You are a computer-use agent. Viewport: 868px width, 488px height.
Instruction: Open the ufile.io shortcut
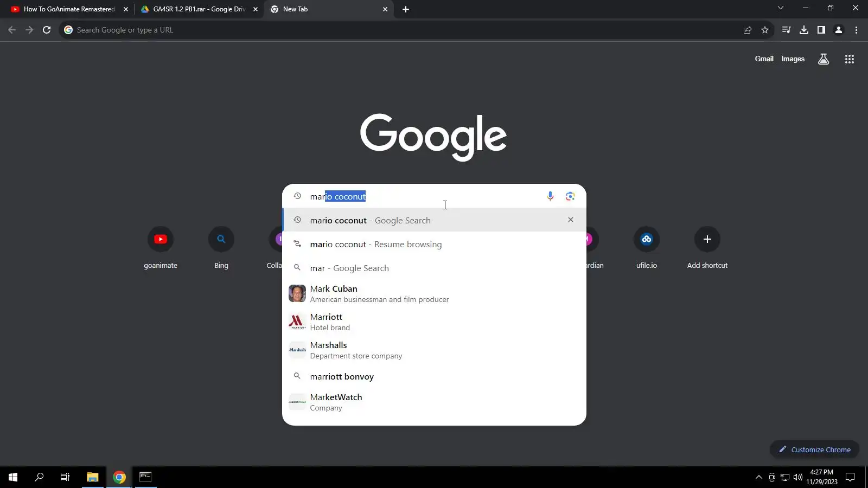pos(647,248)
